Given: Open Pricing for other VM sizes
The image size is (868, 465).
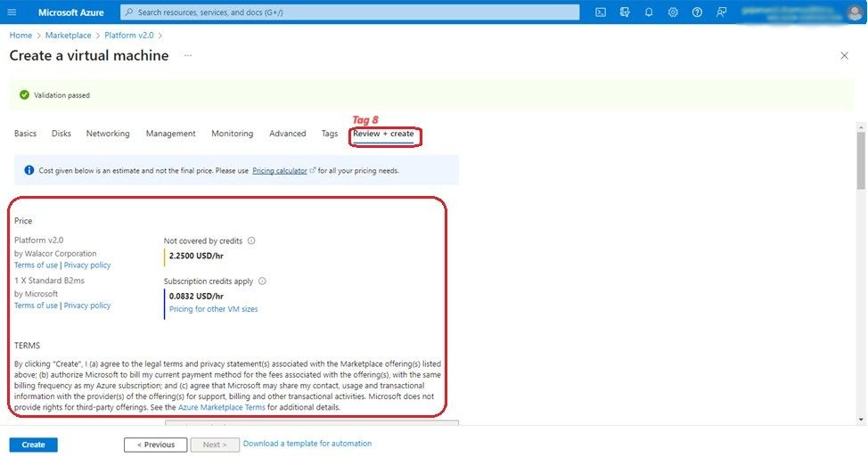Looking at the screenshot, I should coord(213,309).
